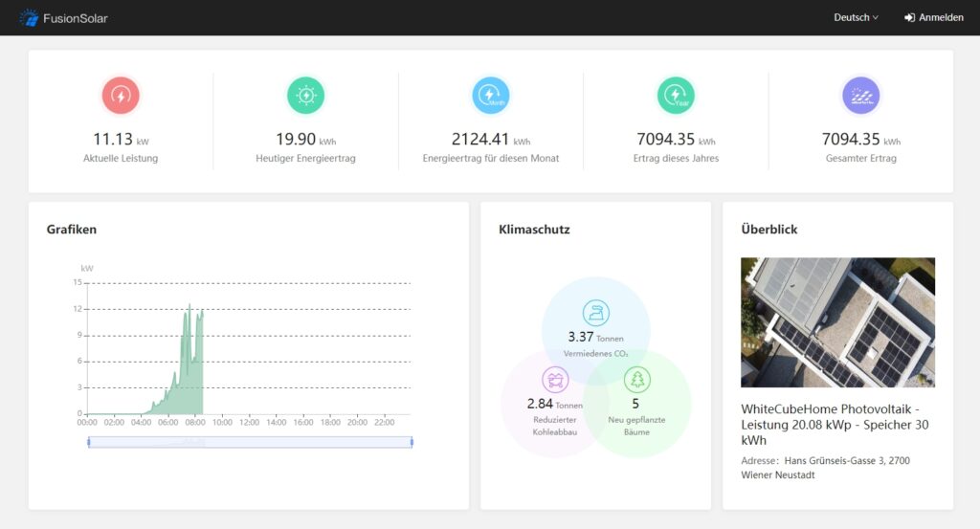Click the Energieertrag für diesen Monat label
The image size is (980, 529).
click(491, 158)
